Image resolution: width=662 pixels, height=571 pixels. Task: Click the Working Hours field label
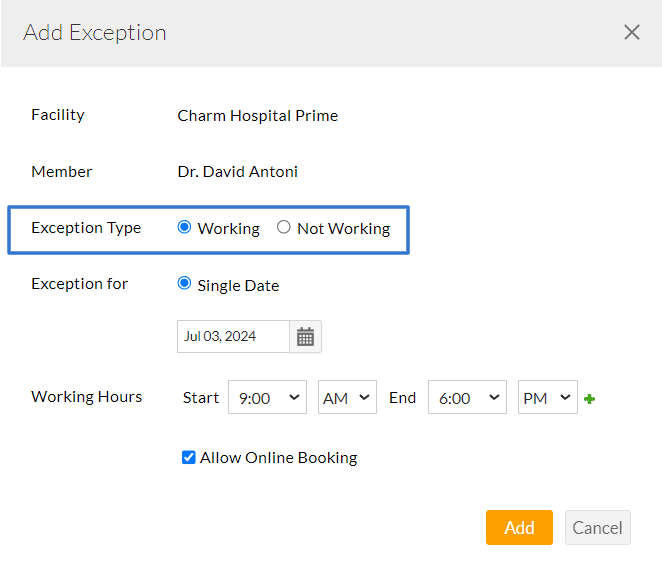[86, 397]
